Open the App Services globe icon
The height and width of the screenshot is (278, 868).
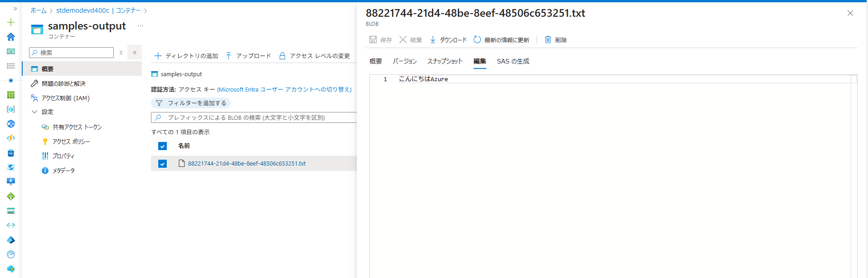point(11,124)
